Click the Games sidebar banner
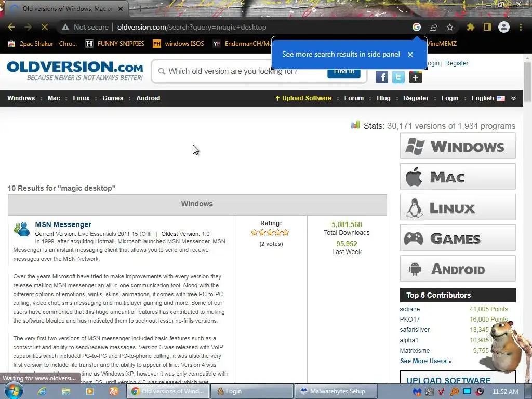Image resolution: width=532 pixels, height=399 pixels. click(x=458, y=238)
